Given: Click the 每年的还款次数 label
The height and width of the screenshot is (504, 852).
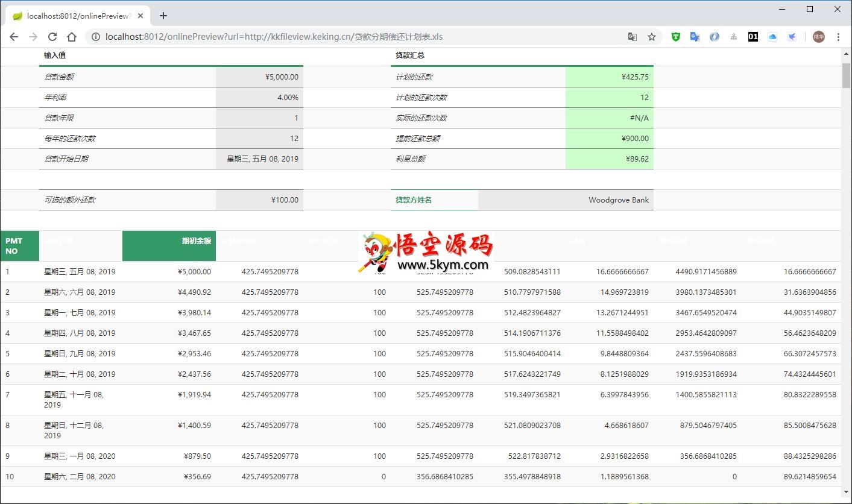Looking at the screenshot, I should click(70, 138).
